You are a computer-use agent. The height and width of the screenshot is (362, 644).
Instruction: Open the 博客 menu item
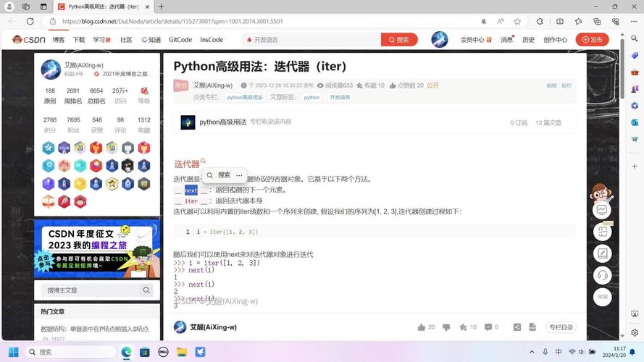59,39
